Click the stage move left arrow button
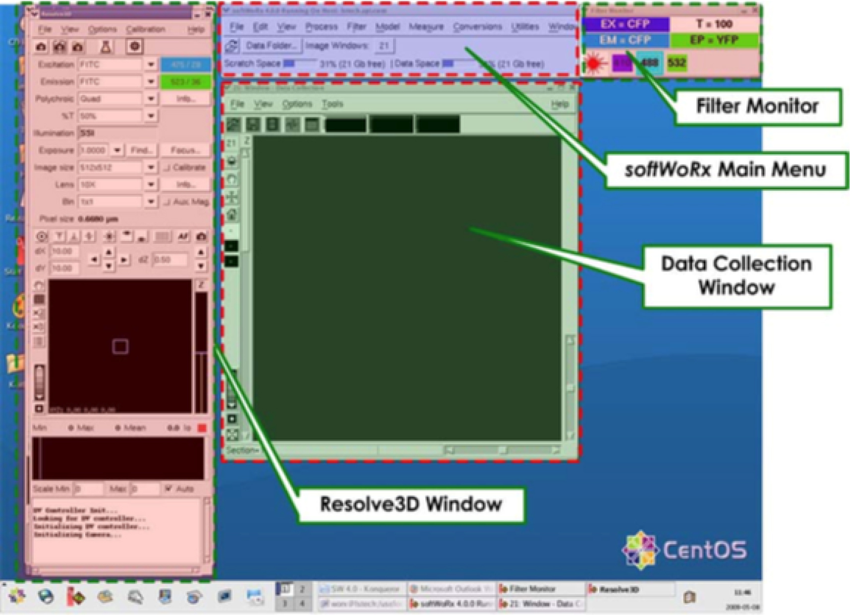852x616 pixels. click(x=94, y=259)
